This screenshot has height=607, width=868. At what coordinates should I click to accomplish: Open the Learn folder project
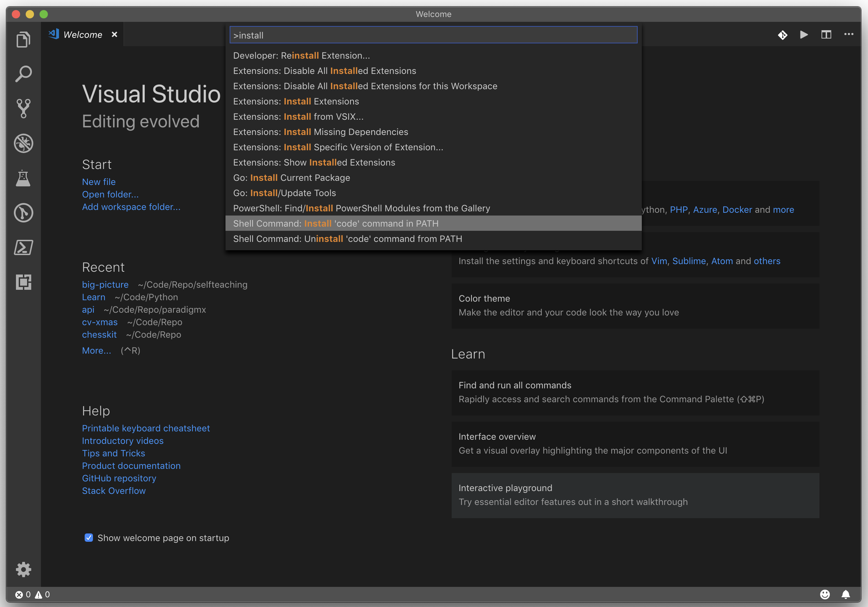tap(93, 297)
